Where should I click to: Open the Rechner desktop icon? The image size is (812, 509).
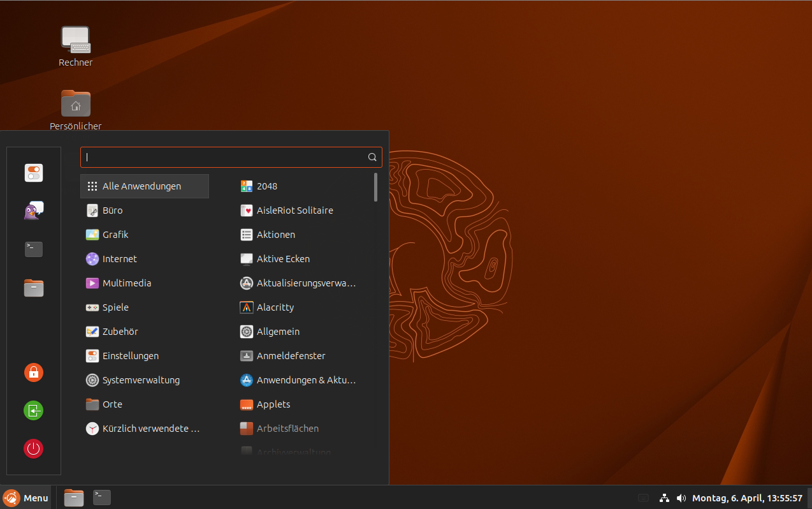click(75, 40)
